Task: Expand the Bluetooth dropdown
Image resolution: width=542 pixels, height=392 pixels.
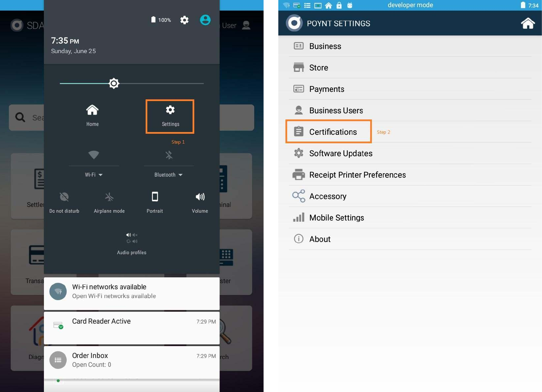Action: pos(168,175)
